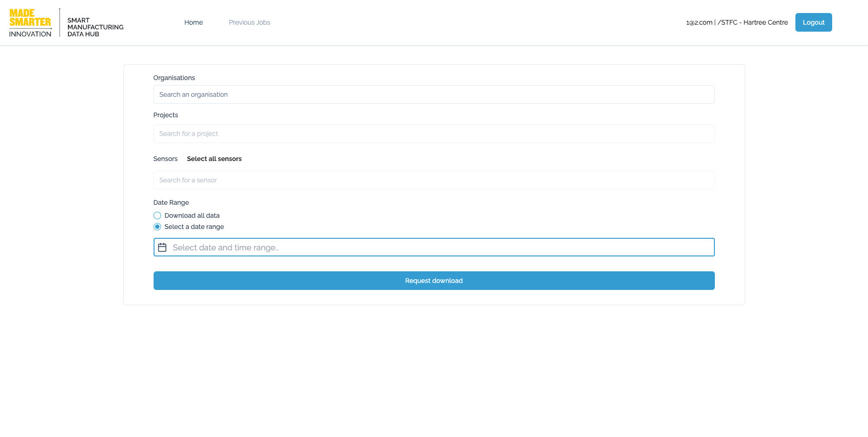Log out with the Logout button
868x437 pixels.
click(814, 22)
